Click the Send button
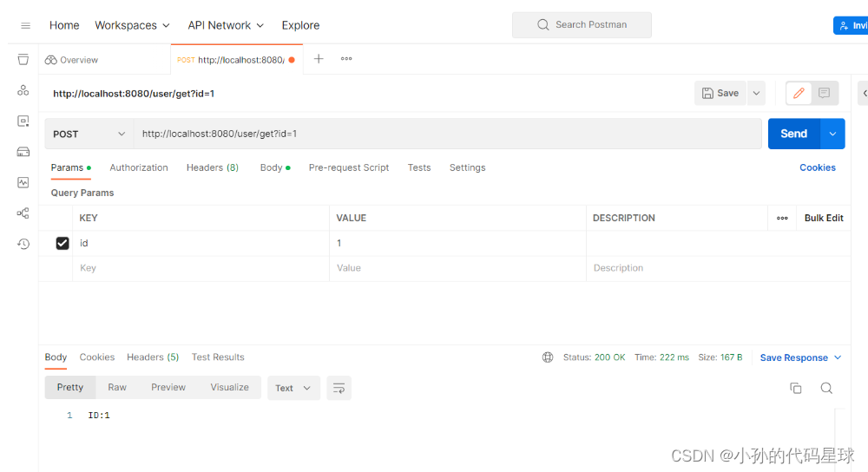Screen dimensions: 868x472 (794, 134)
